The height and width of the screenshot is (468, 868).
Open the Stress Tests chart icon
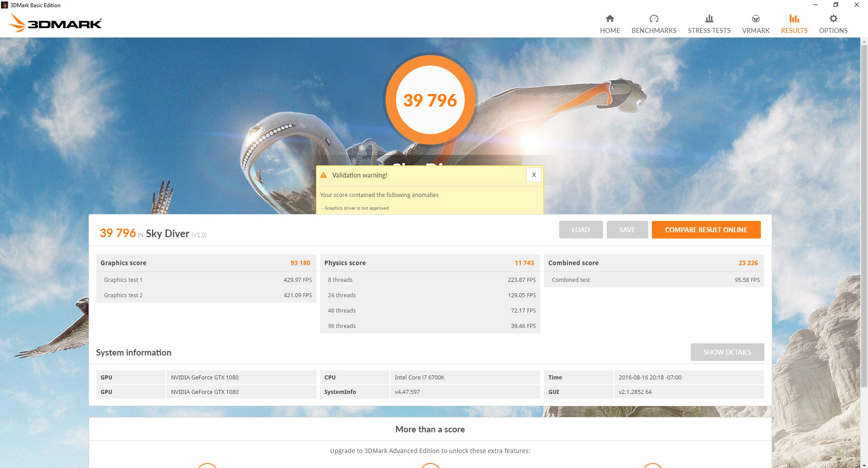pos(709,19)
